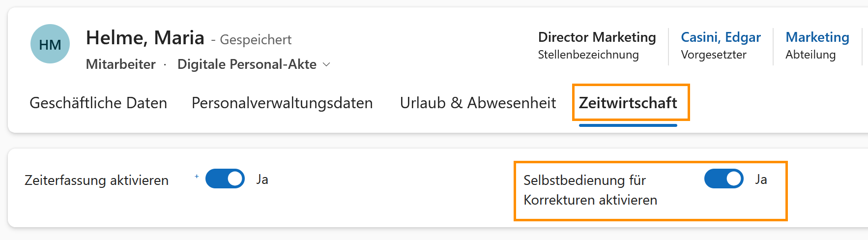Click the Helme, Maria record title
Viewport: 868px width, 240px height.
coord(145,38)
